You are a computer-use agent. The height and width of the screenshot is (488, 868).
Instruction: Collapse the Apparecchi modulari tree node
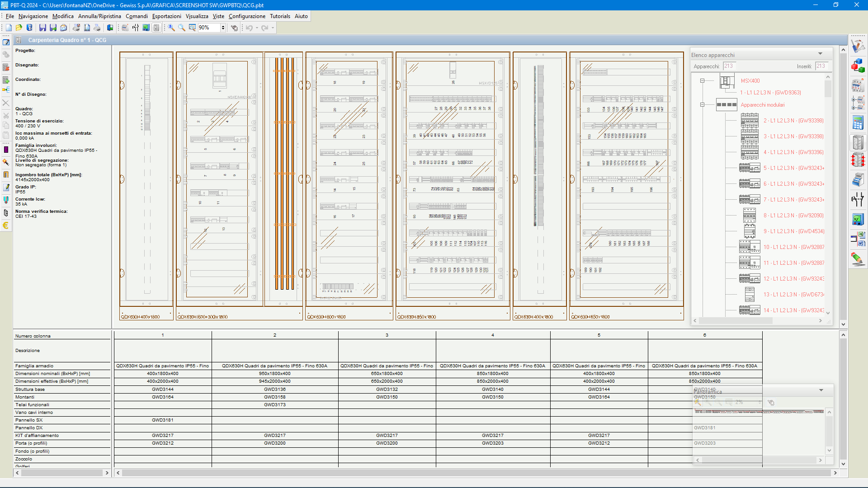[x=702, y=105]
